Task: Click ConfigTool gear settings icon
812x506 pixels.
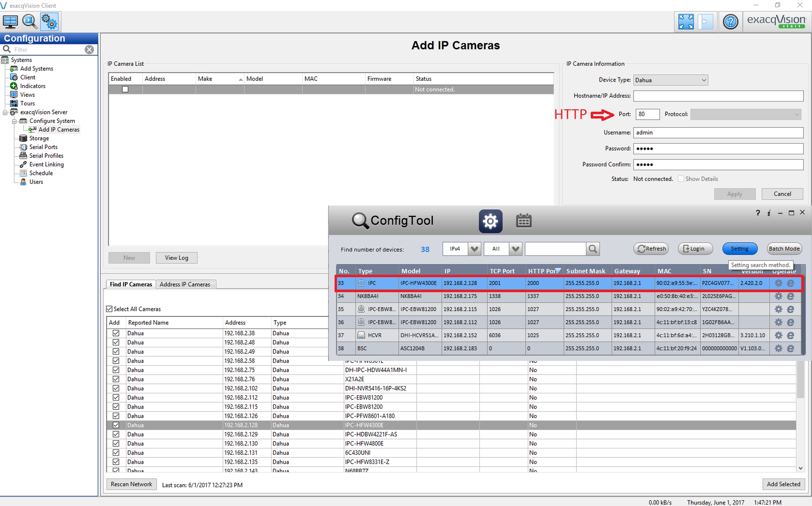Action: click(490, 221)
